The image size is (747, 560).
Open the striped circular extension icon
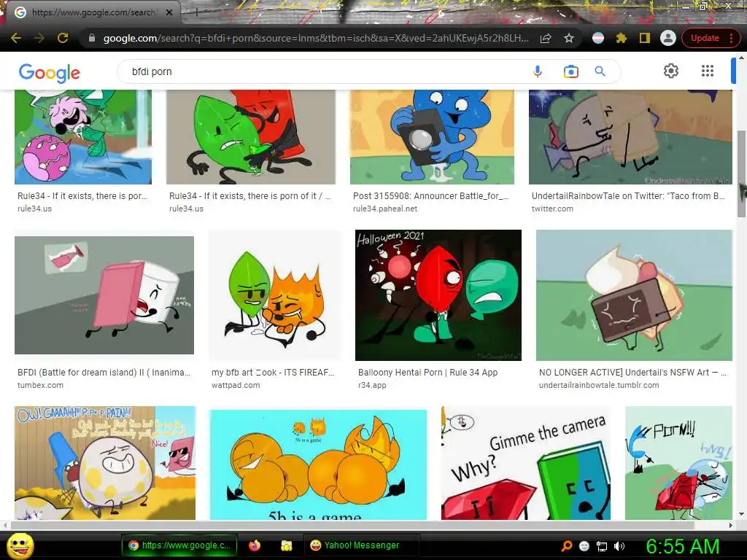[x=598, y=38]
